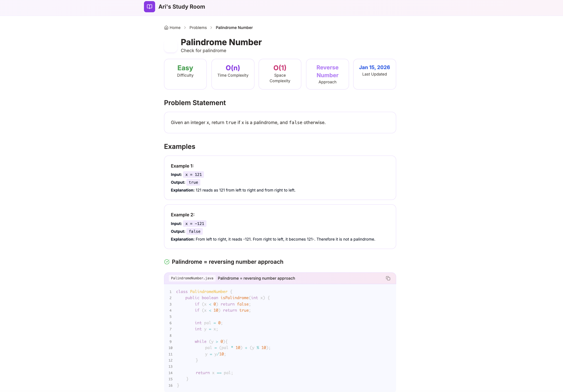Click the purple book logo icon
The width and height of the screenshot is (563, 392).
pyautogui.click(x=150, y=7)
